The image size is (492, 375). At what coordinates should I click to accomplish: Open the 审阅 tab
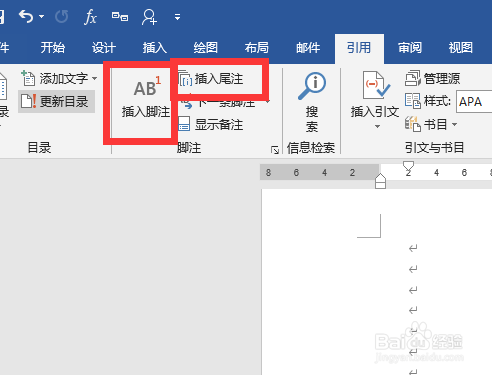[x=410, y=48]
